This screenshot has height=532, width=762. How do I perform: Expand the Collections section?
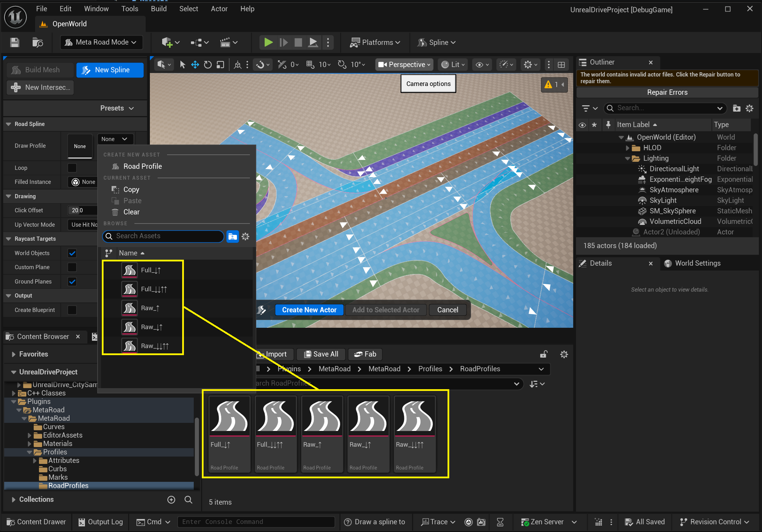pyautogui.click(x=13, y=500)
